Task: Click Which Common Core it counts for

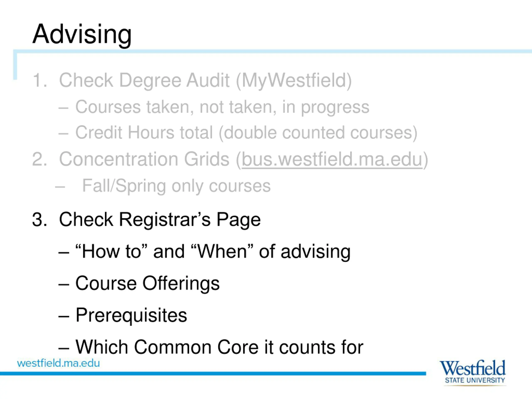Action: click(x=211, y=347)
